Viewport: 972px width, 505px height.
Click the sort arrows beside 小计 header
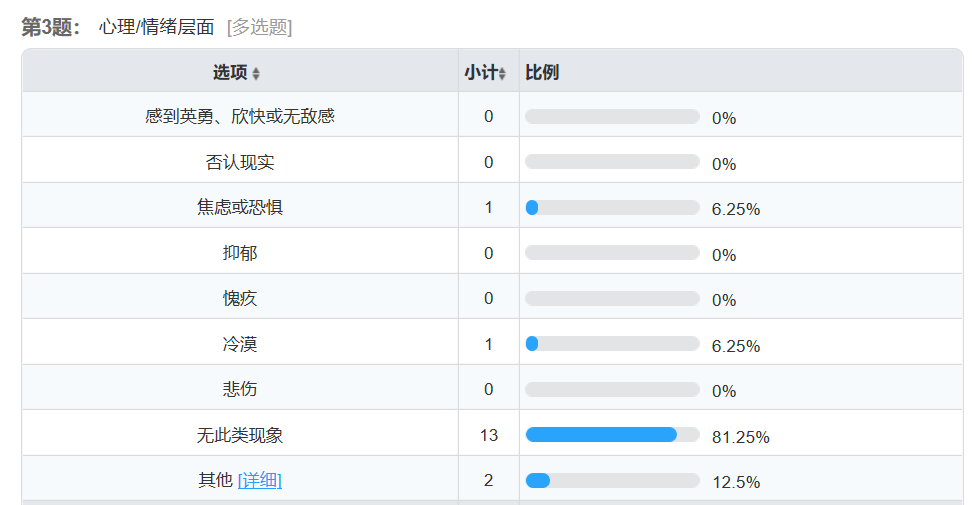[x=502, y=74]
